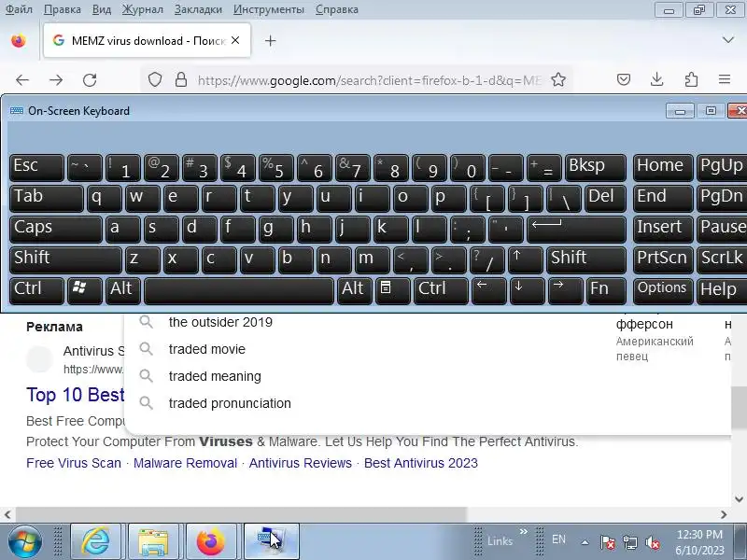
Task: Open the Windows Start orb
Action: (x=24, y=541)
